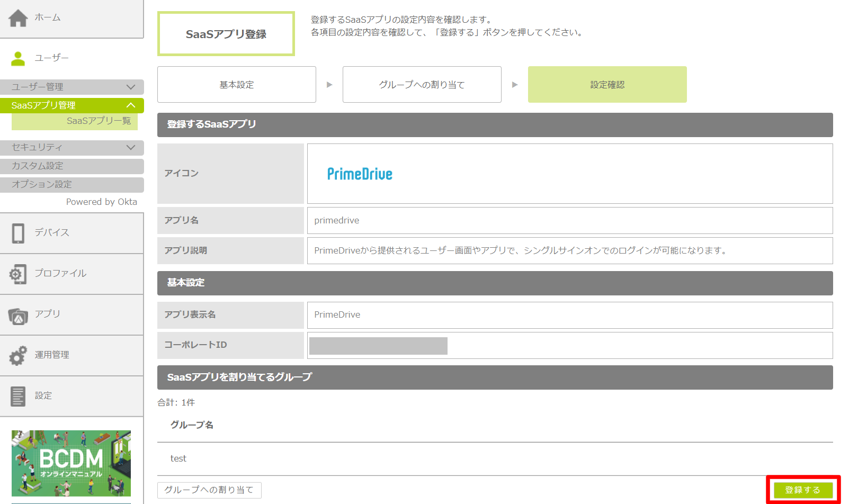Expand the ユーザー管理 section chevron

(x=131, y=87)
